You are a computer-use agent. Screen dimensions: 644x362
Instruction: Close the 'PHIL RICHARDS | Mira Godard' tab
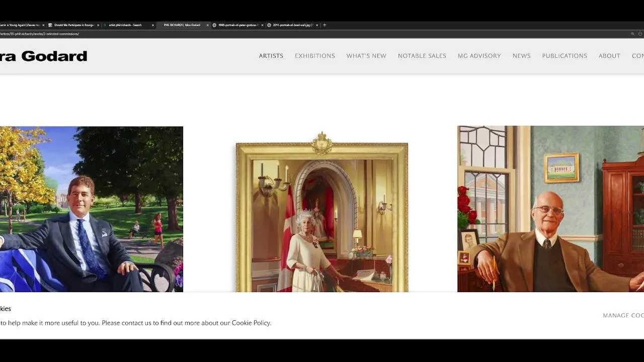pyautogui.click(x=207, y=25)
